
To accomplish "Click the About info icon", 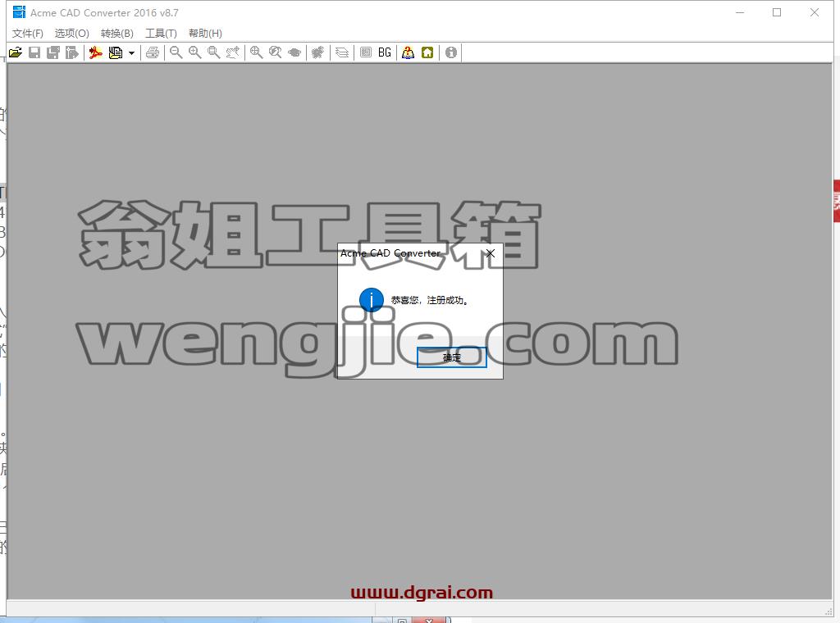I will coord(451,52).
